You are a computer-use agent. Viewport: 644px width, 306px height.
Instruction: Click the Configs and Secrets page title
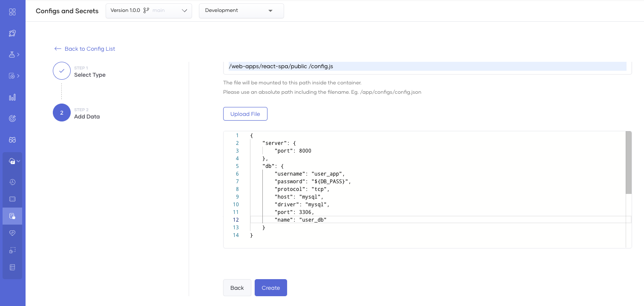[67, 11]
